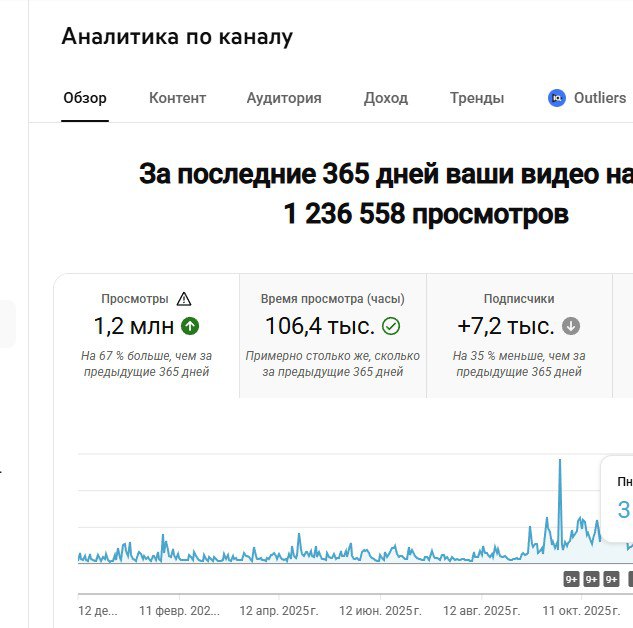Open the leftmost 9+ badge under the chart

(572, 579)
